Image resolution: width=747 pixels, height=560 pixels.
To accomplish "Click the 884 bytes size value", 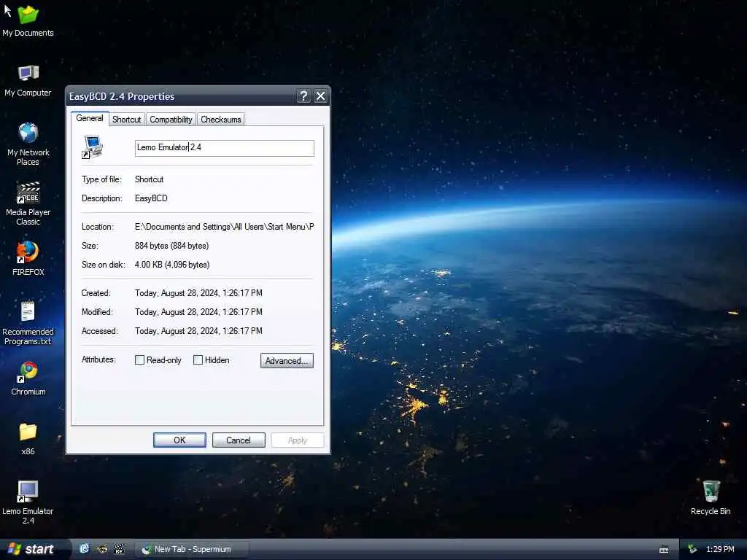I will point(171,246).
